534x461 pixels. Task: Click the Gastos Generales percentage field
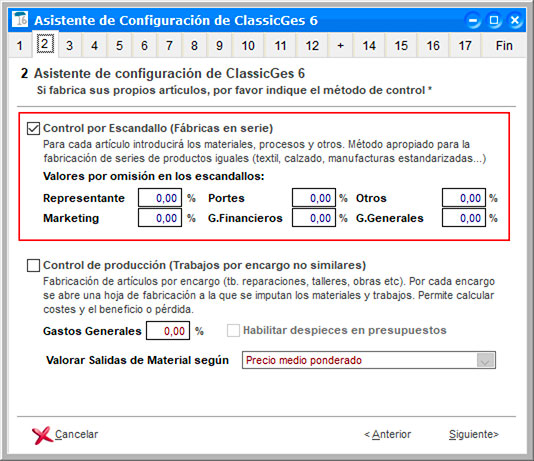click(x=168, y=331)
